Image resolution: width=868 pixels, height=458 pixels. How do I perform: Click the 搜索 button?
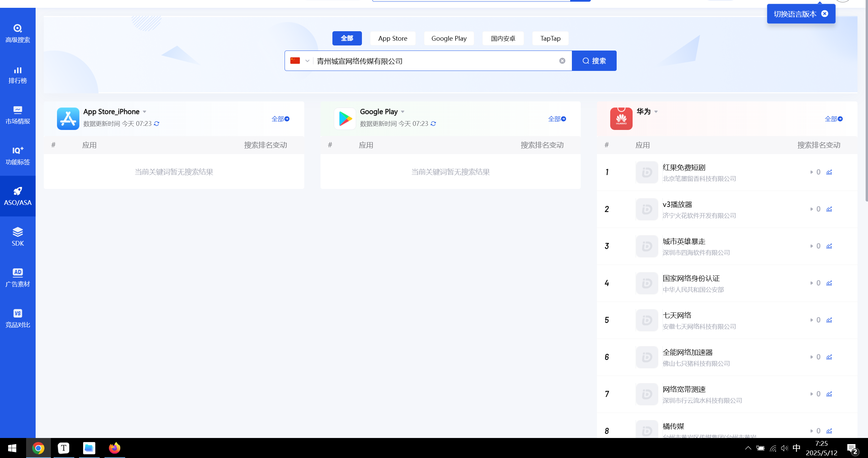[594, 61]
